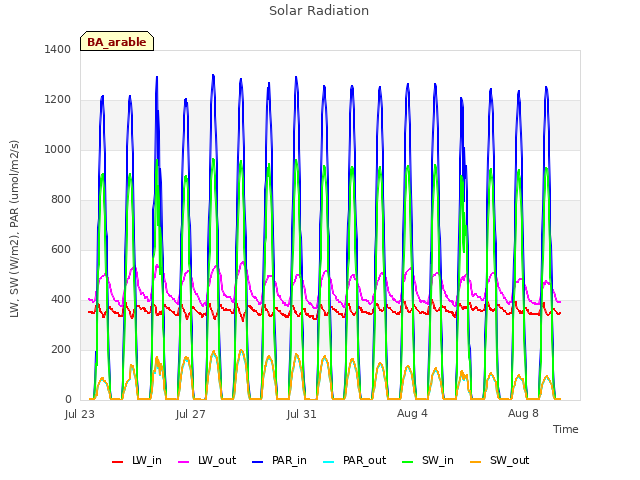Click the Jul 23 x-axis label
Image resolution: width=640 pixels, height=480 pixels.
80,414
